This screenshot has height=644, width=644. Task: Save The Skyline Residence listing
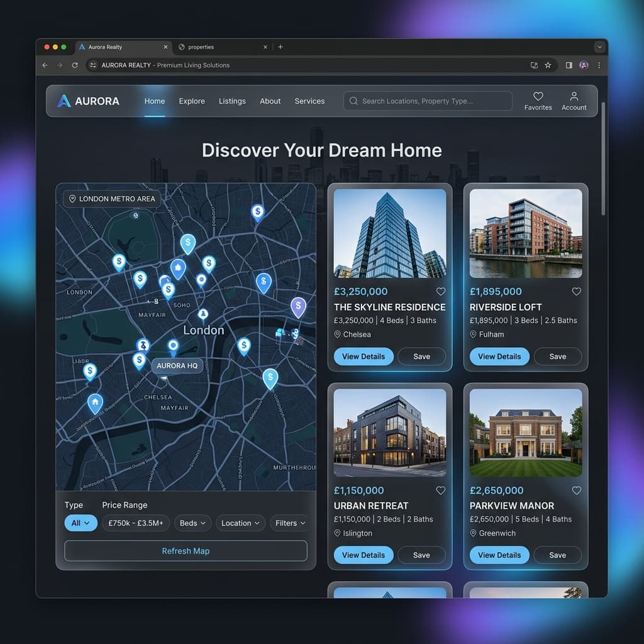coord(422,357)
